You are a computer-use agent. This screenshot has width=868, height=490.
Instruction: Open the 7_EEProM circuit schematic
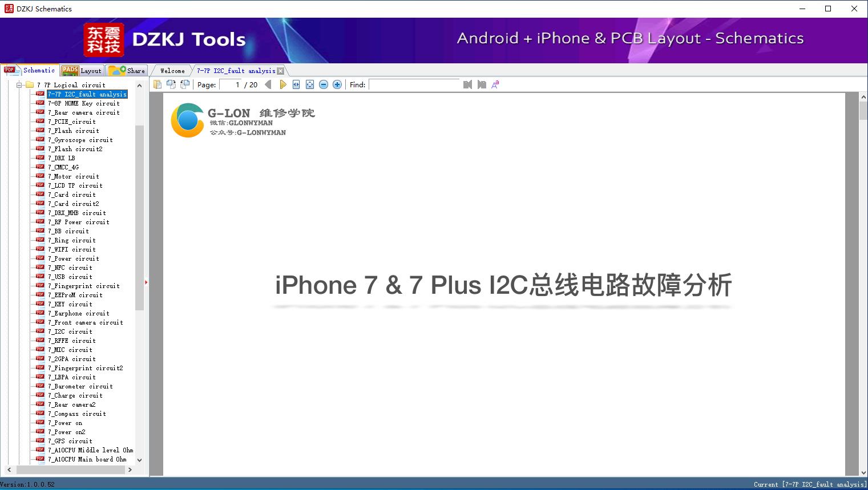[75, 295]
